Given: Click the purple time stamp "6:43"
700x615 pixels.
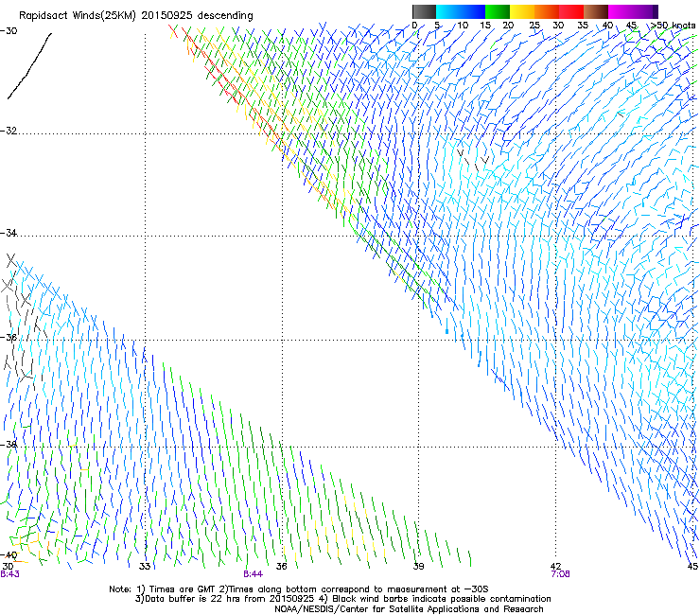Looking at the screenshot, I should [x=9, y=574].
